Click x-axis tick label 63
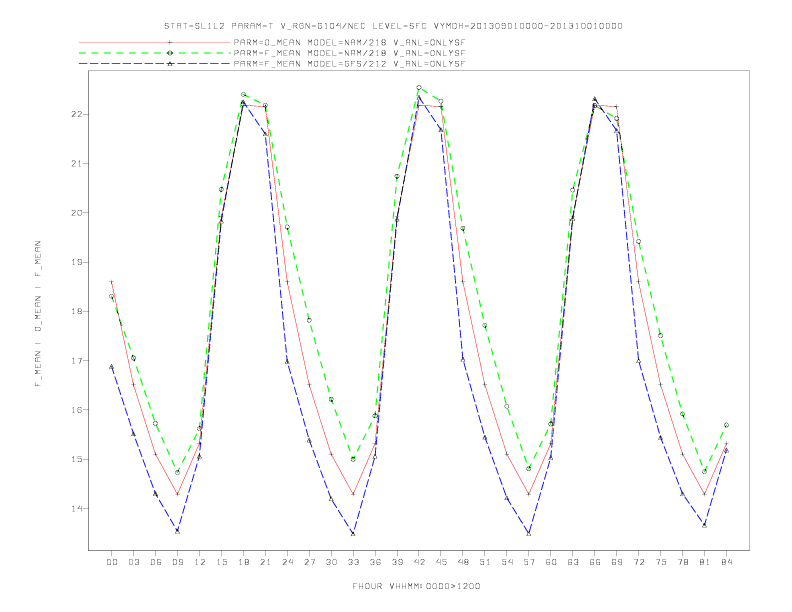The image size is (792, 612). tap(573, 562)
